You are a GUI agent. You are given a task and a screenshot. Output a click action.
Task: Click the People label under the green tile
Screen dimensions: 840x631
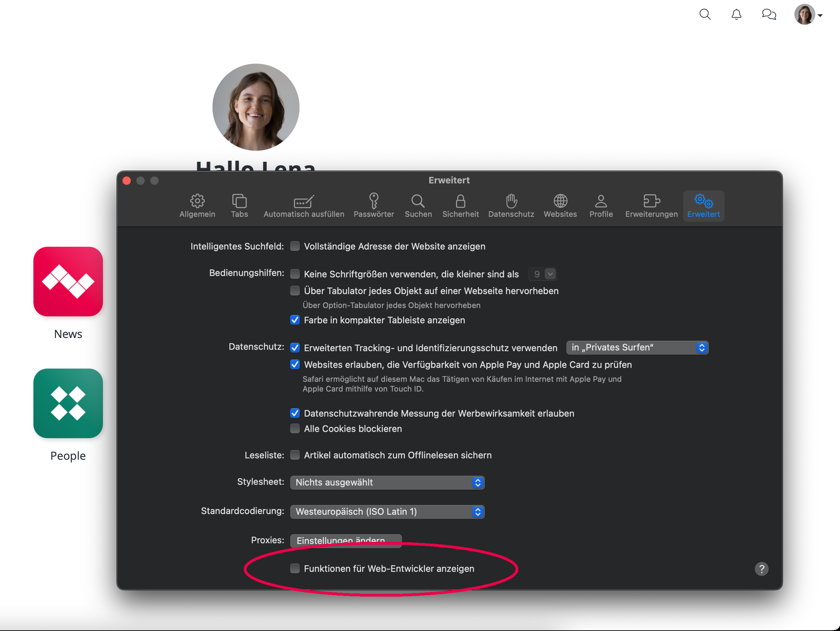68,456
